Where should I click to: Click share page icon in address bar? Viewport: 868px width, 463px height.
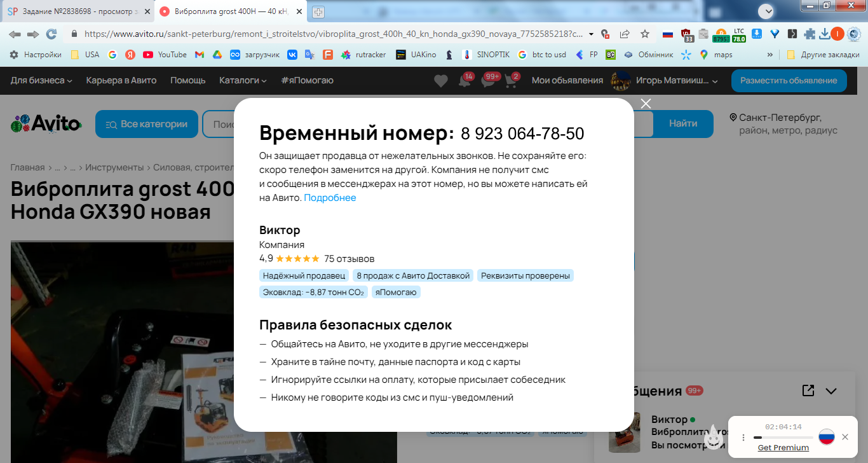point(625,34)
